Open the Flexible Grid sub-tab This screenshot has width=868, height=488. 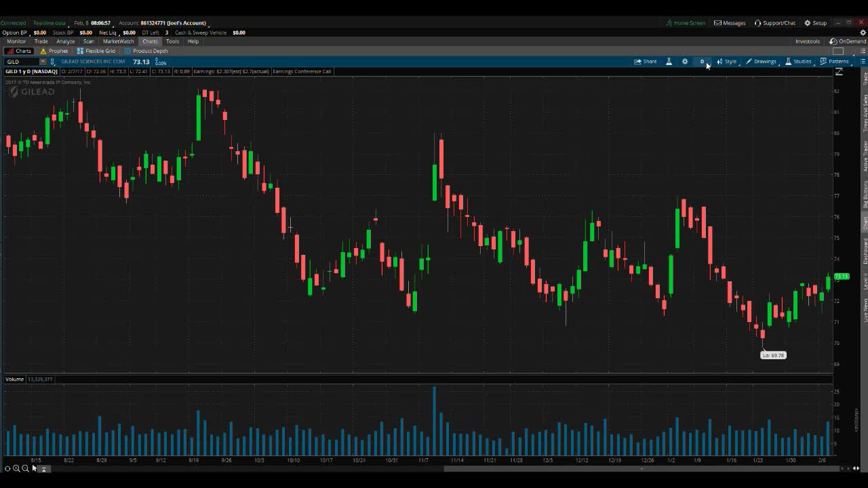[96, 51]
